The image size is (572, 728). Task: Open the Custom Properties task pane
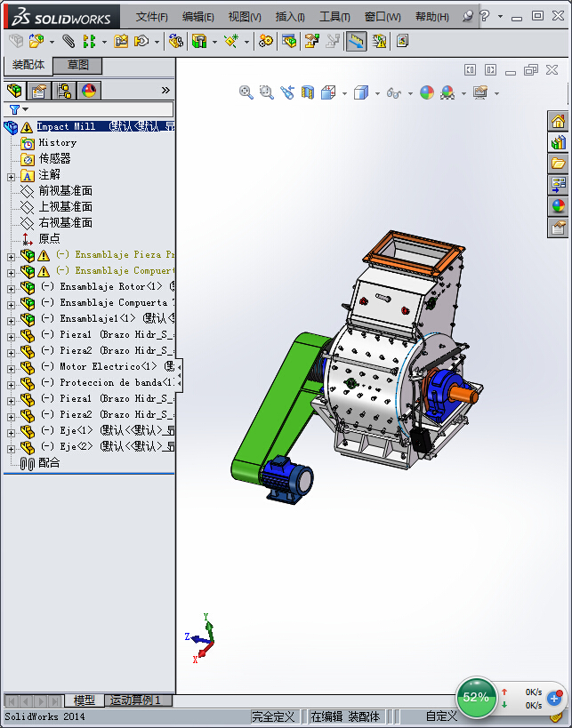pyautogui.click(x=558, y=228)
